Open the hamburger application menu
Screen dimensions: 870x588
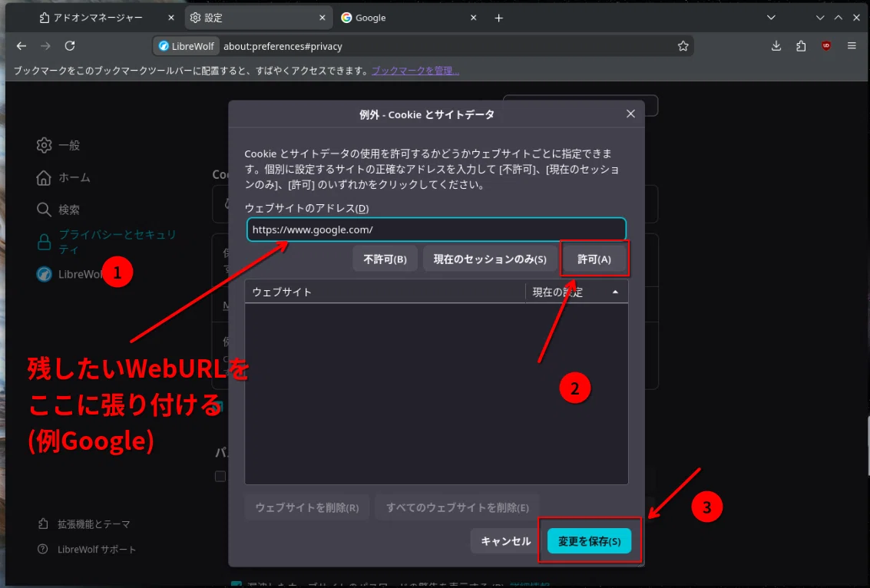pos(852,46)
